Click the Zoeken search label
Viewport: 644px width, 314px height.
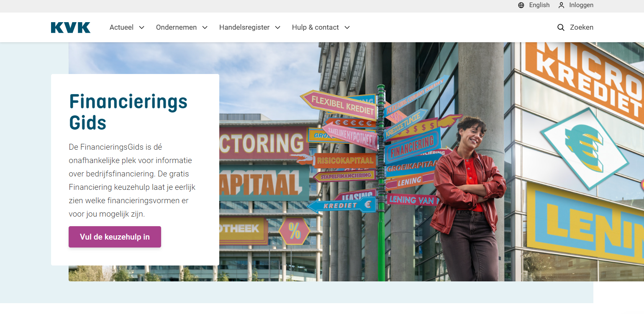click(582, 27)
